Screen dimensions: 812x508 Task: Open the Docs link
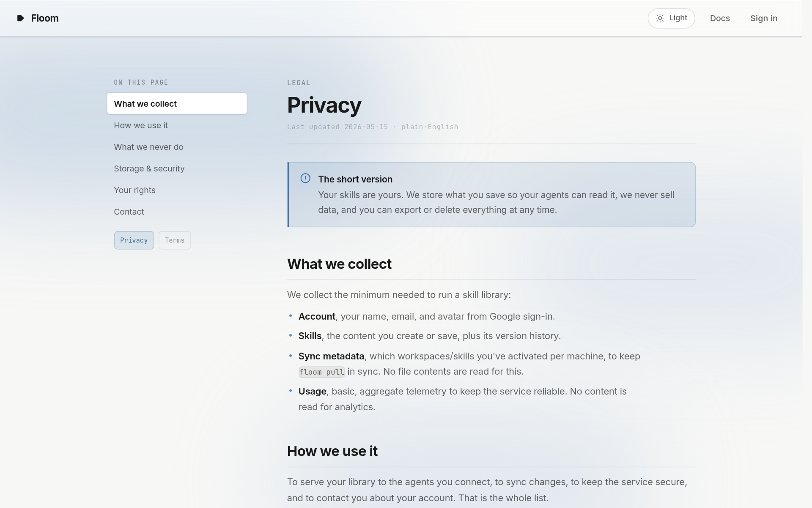pos(720,18)
